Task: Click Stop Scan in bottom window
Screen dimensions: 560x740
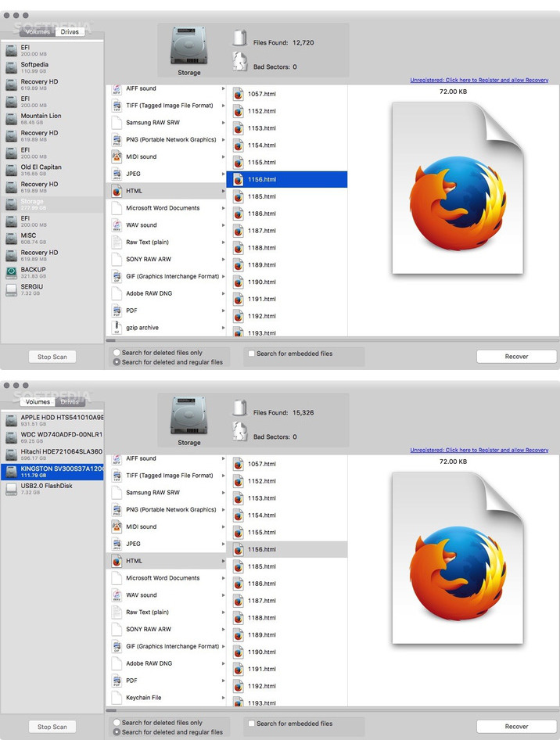Action: (x=52, y=727)
